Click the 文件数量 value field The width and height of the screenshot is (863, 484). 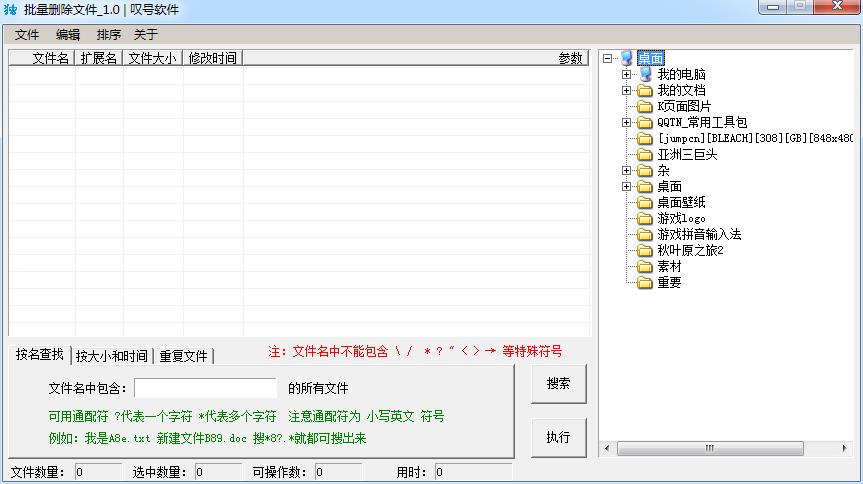click(x=98, y=472)
